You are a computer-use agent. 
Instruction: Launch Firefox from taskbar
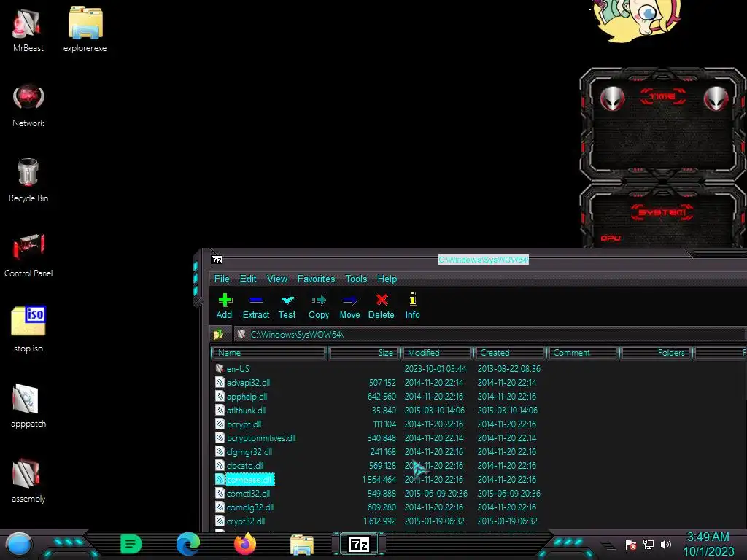[x=245, y=544]
